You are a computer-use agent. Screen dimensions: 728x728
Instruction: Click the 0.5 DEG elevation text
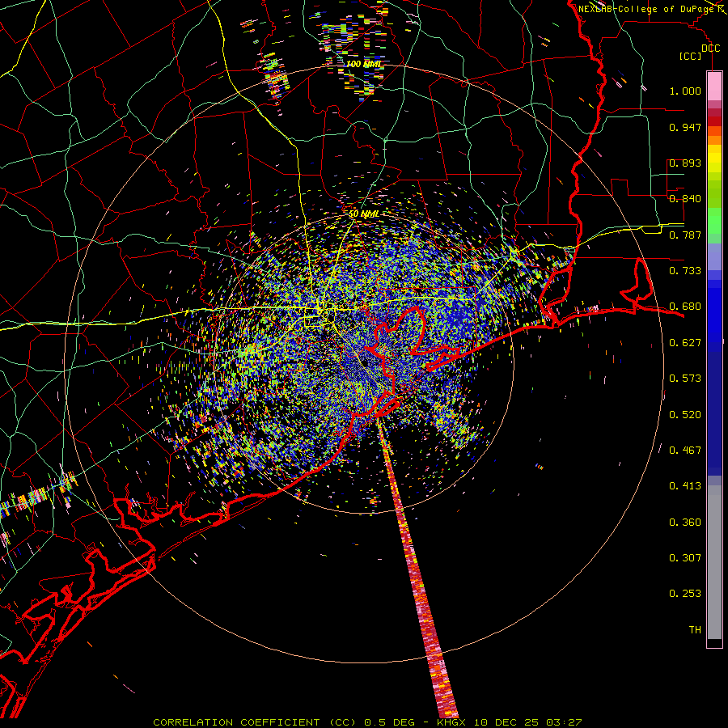tap(390, 722)
